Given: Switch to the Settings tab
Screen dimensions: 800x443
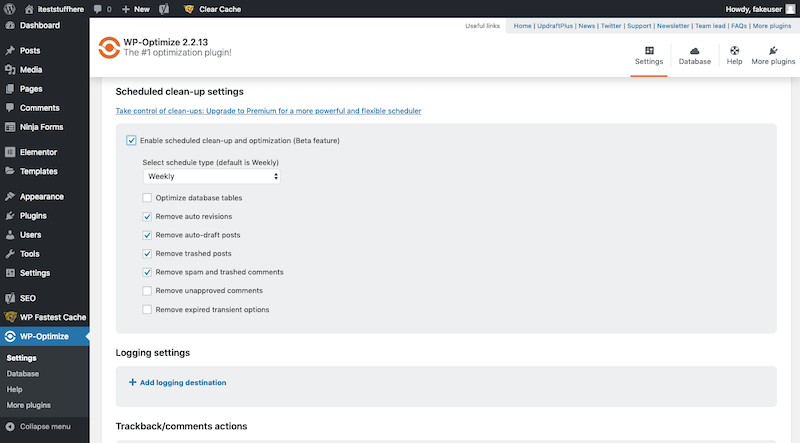Looking at the screenshot, I should (648, 56).
